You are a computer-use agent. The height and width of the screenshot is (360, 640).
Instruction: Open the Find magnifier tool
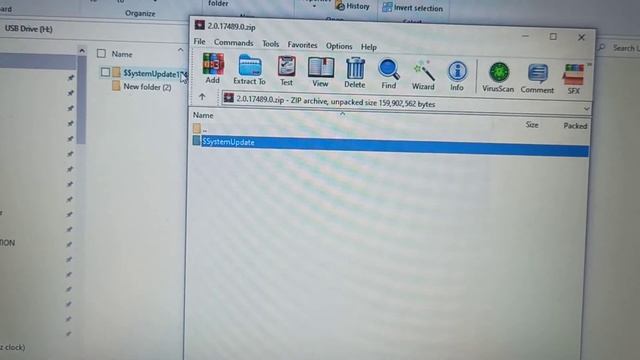(389, 74)
